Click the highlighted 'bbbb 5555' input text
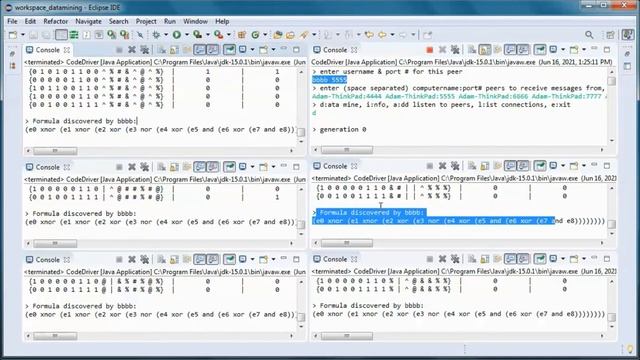 tap(329, 80)
